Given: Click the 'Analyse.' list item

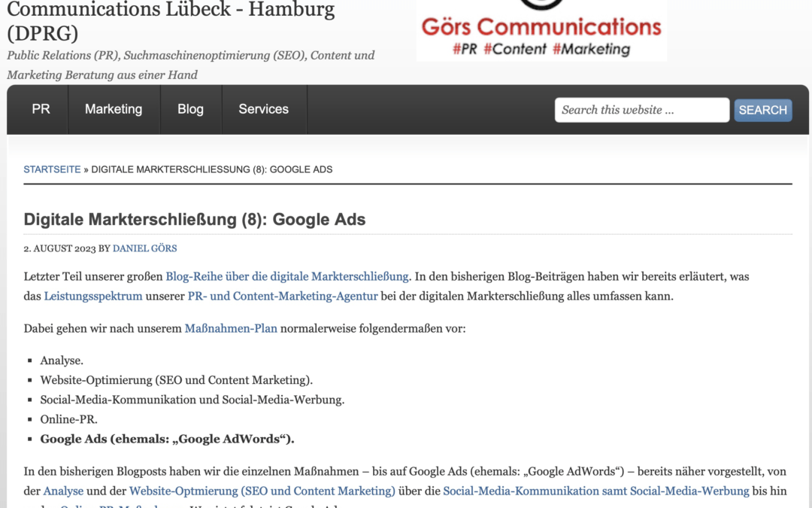Looking at the screenshot, I should [x=62, y=360].
